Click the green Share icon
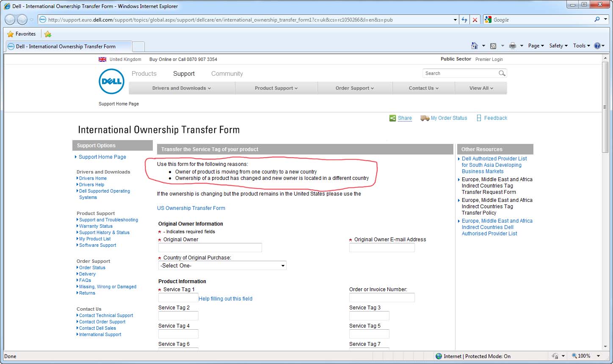 tap(392, 118)
